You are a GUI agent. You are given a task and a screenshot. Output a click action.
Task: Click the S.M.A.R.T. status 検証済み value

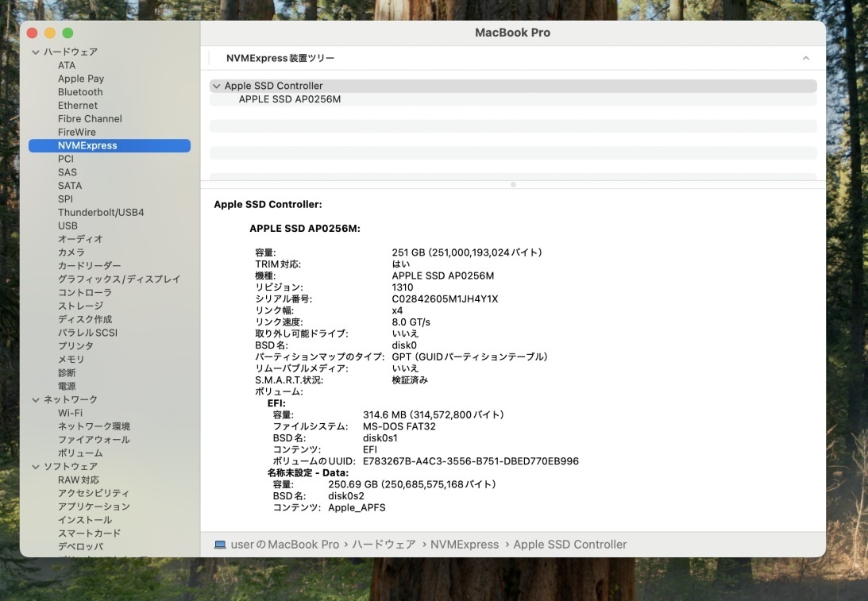click(410, 380)
